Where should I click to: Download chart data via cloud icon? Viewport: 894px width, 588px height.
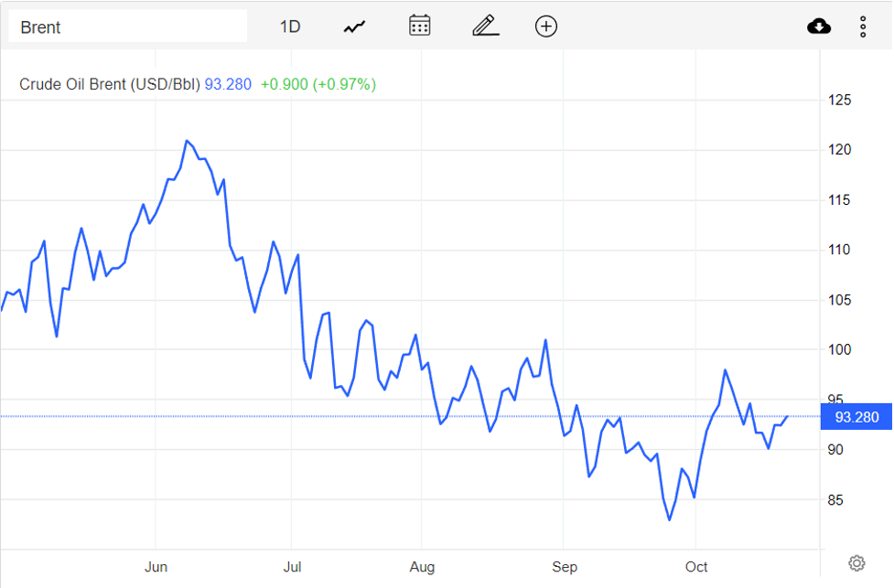(819, 27)
